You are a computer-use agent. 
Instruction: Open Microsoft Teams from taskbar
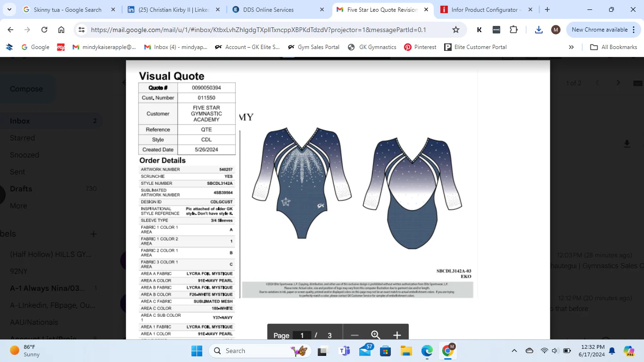pyautogui.click(x=344, y=351)
